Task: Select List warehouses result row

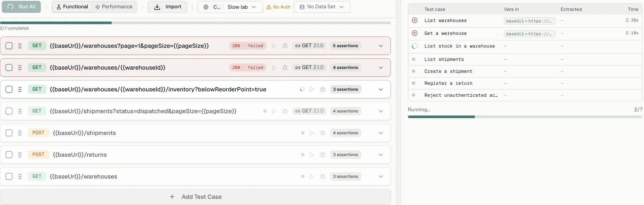Action: coord(525,21)
